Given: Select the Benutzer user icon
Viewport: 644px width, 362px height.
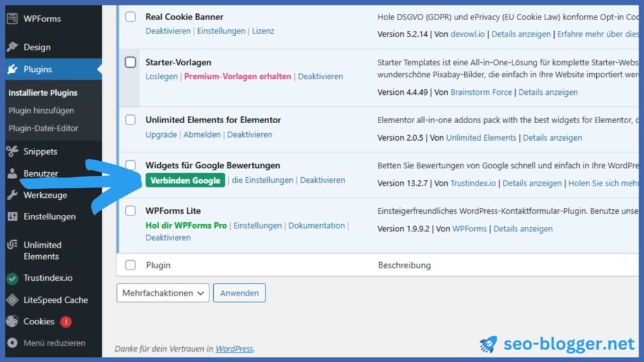Looking at the screenshot, I should 14,173.
